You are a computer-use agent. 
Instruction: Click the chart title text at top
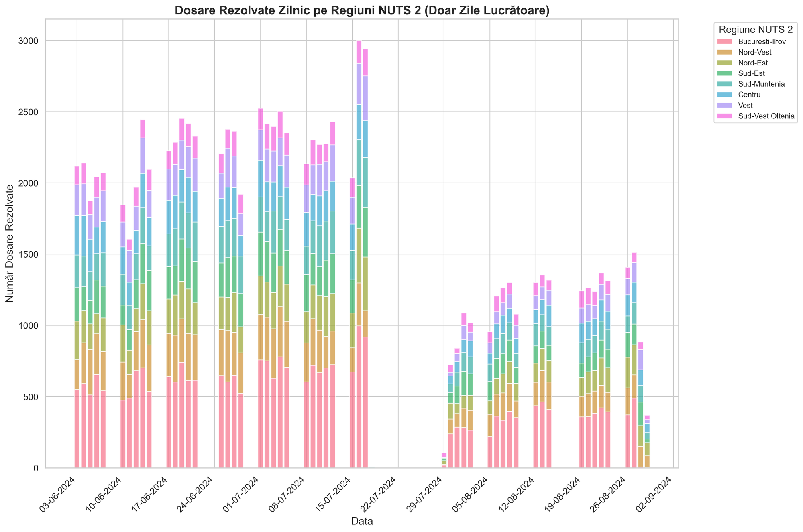click(x=362, y=10)
